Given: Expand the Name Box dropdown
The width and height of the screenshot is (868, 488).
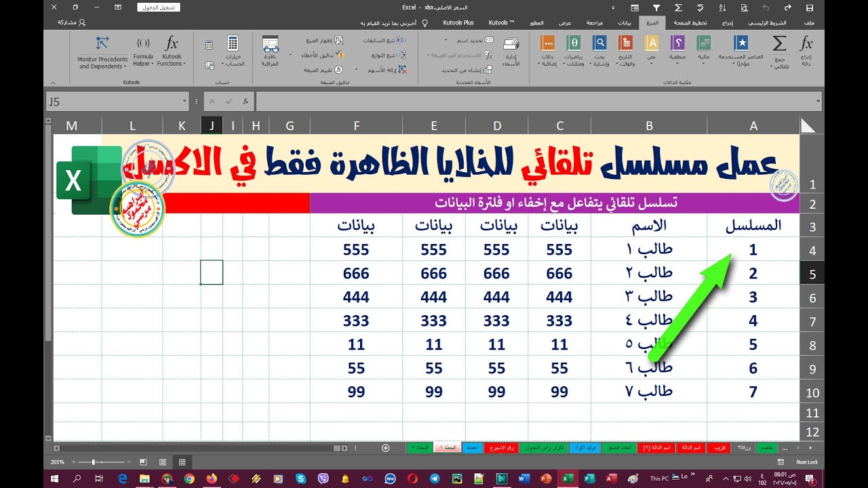Looking at the screenshot, I should (185, 102).
